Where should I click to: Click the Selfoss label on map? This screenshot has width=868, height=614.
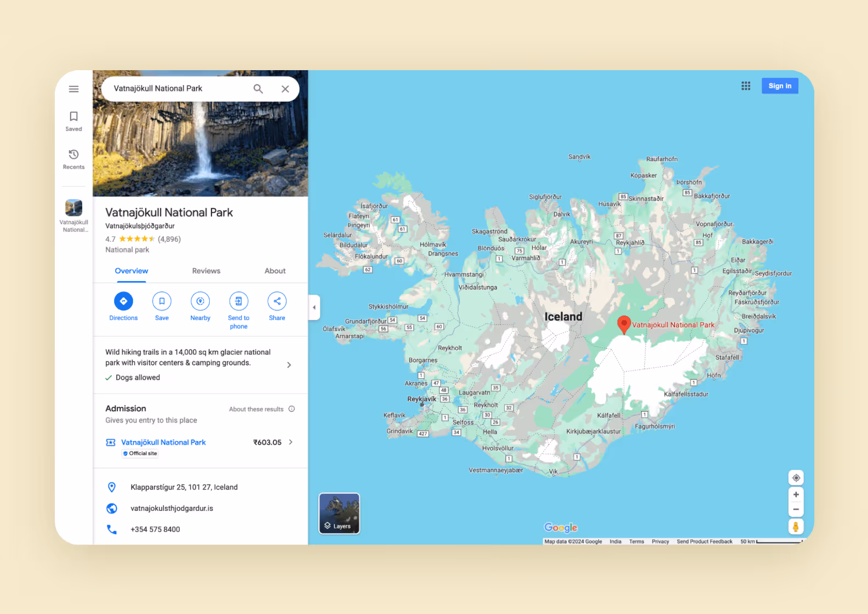pos(463,423)
